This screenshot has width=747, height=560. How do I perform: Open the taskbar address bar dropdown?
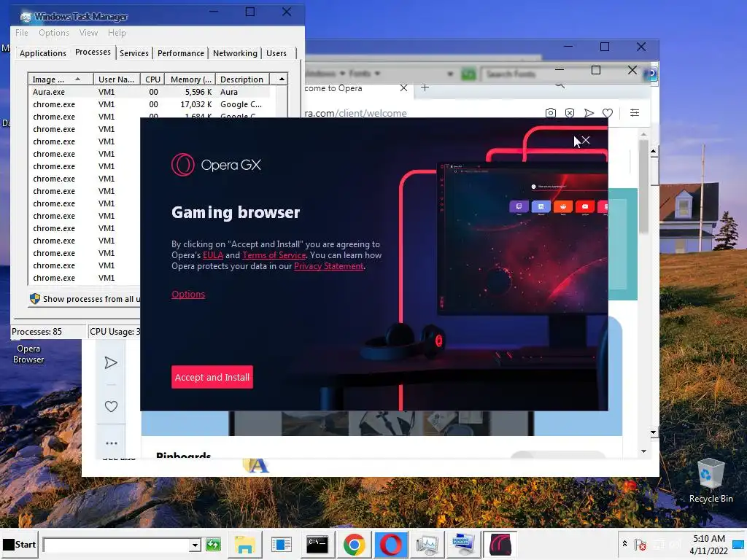[194, 545]
